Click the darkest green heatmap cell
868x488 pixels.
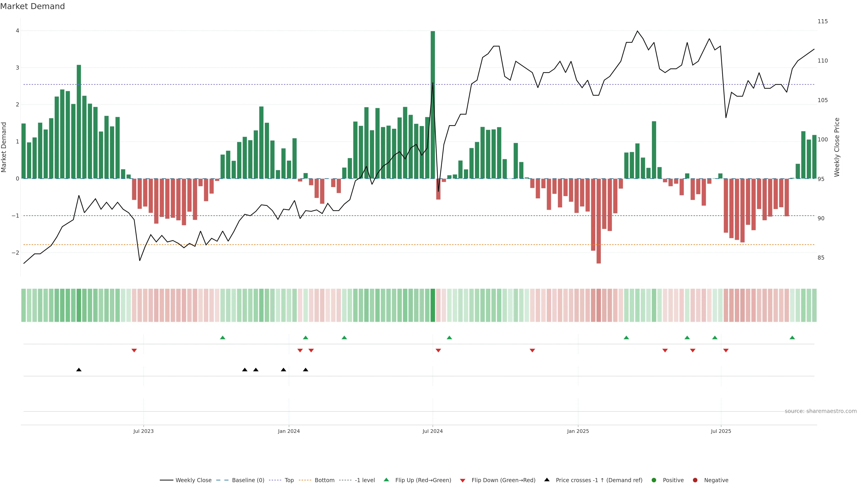433,305
